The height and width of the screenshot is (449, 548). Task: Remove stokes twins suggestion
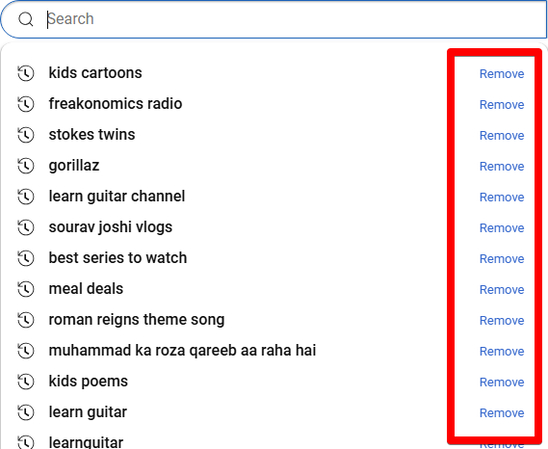502,135
